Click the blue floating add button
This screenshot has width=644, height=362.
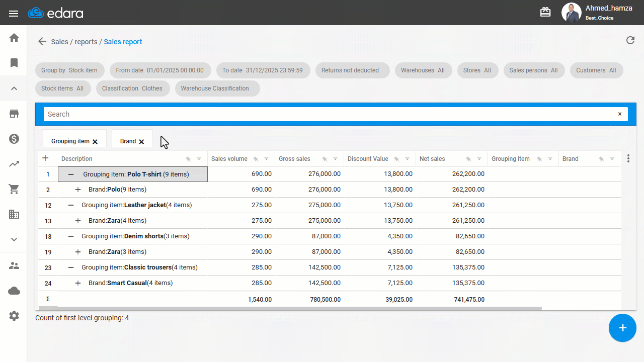(622, 328)
